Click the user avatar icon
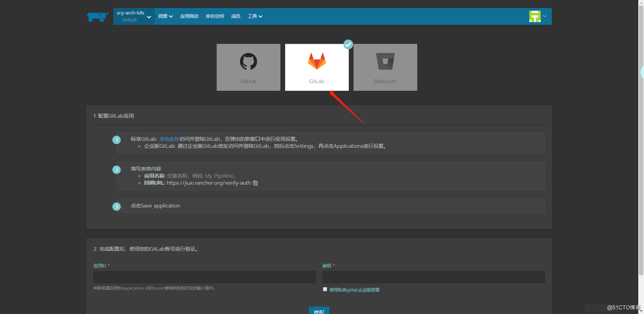Screen dimensions: 644x314 pyautogui.click(x=535, y=16)
